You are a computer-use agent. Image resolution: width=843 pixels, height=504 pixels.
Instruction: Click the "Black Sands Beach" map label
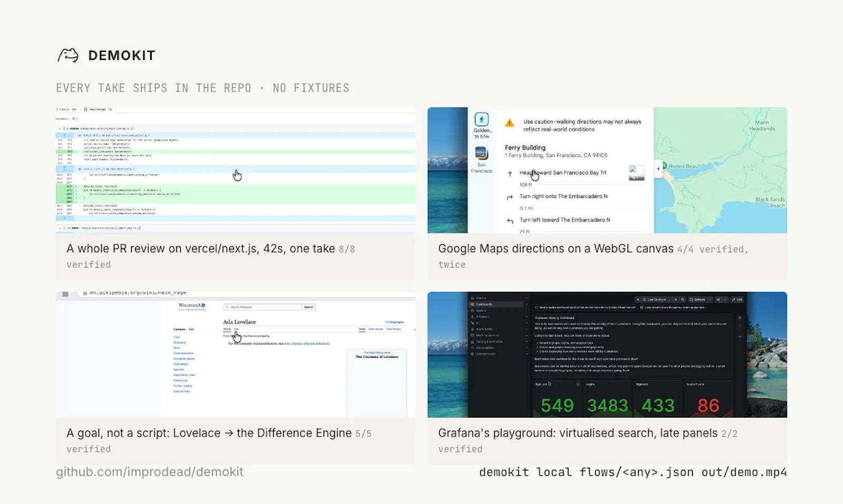pyautogui.click(x=770, y=202)
